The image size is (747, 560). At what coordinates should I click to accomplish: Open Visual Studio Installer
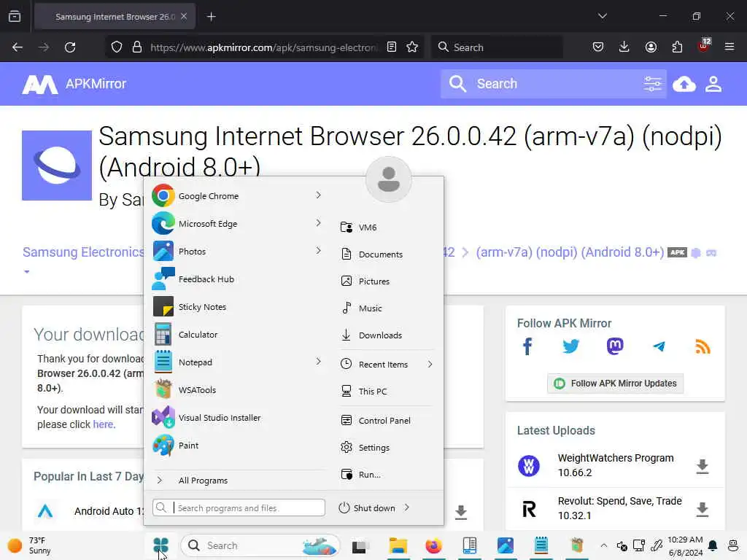pyautogui.click(x=239, y=418)
